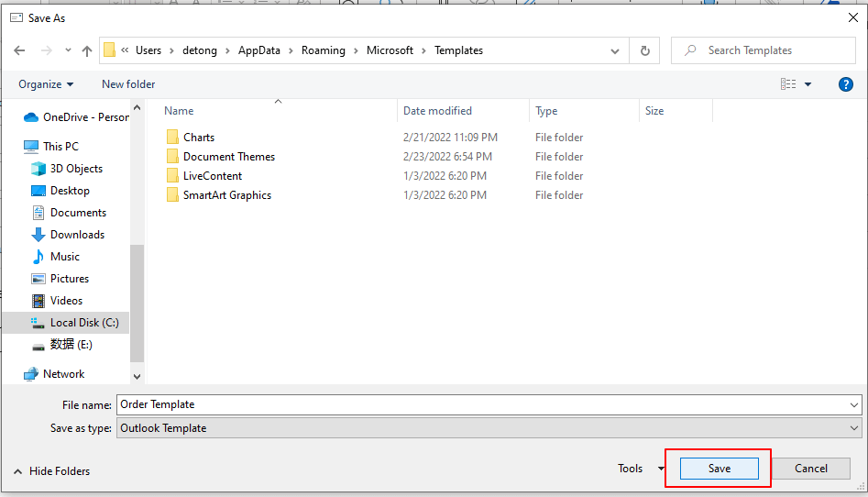Click date 2/21/2022 11:09 PM cell

tap(450, 138)
